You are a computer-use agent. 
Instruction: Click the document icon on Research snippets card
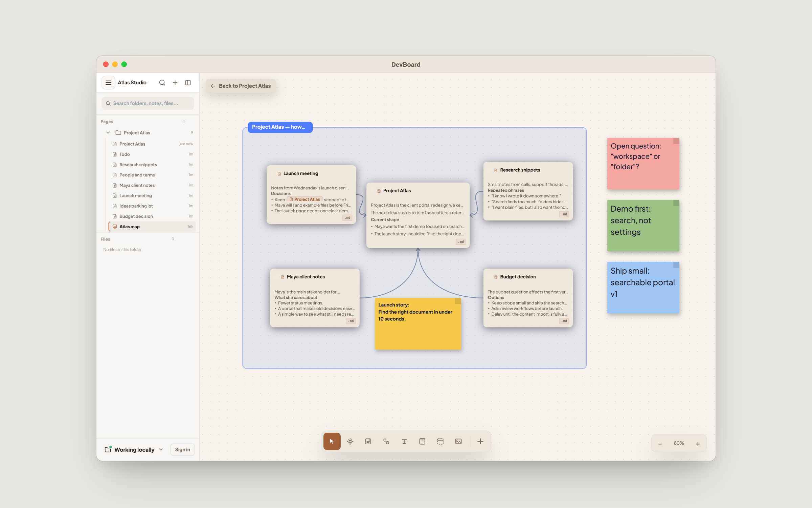[496, 170]
